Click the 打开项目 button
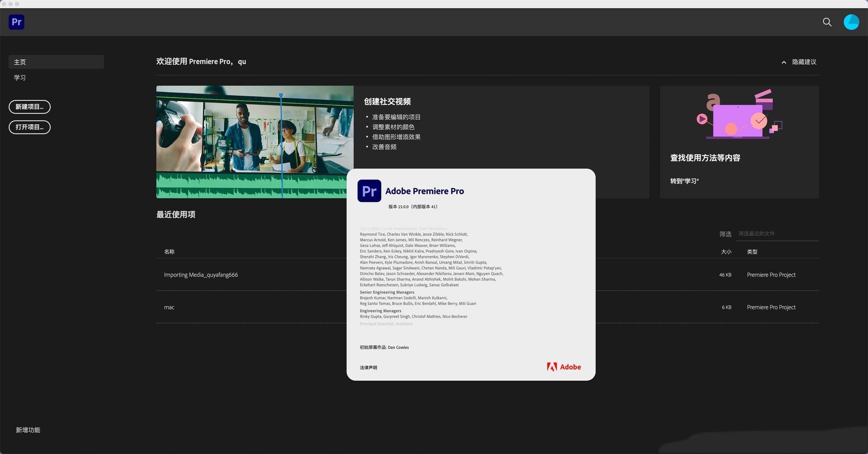Image resolution: width=868 pixels, height=454 pixels. coord(29,127)
